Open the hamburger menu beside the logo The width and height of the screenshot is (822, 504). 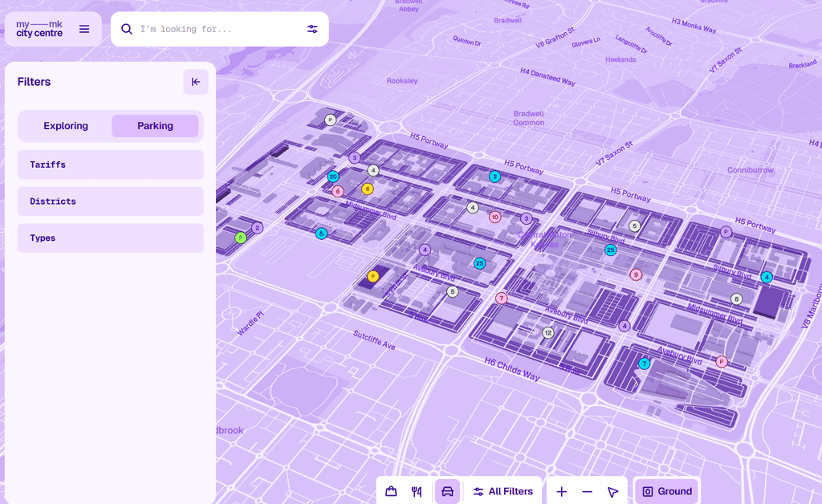(x=84, y=29)
